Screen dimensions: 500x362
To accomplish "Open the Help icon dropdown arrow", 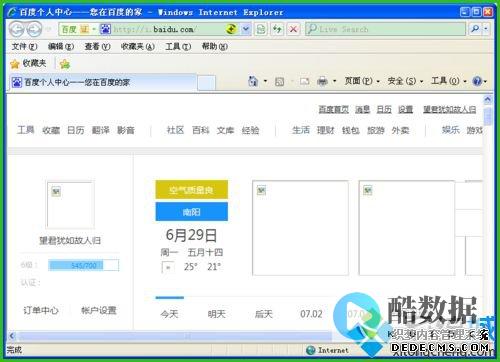I will pyautogui.click(x=485, y=81).
